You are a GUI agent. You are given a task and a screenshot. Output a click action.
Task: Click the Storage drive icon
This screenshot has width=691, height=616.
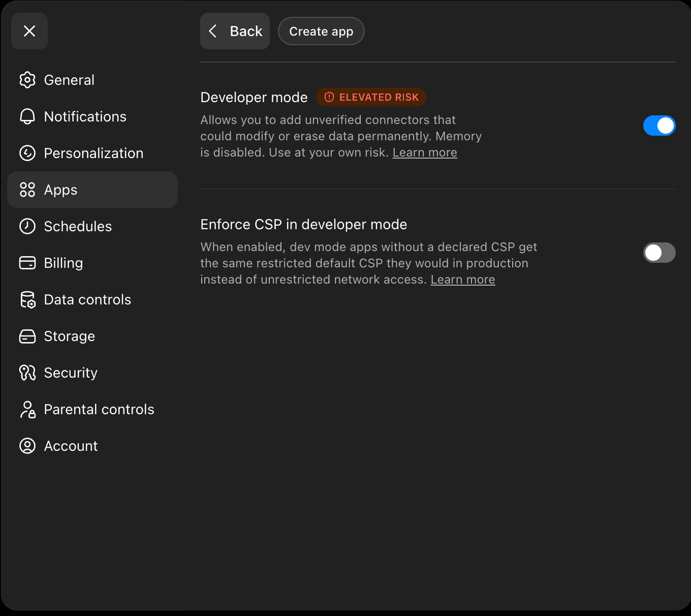(27, 336)
